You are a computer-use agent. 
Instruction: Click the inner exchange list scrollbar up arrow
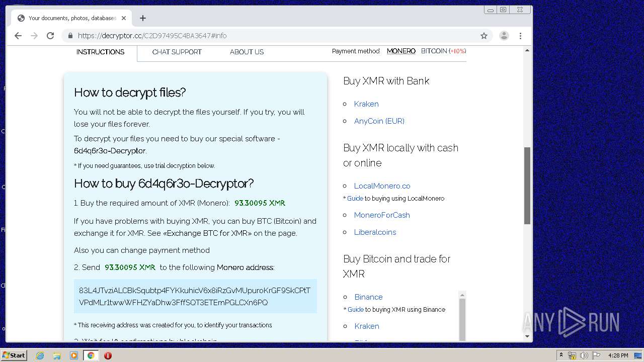tap(462, 295)
